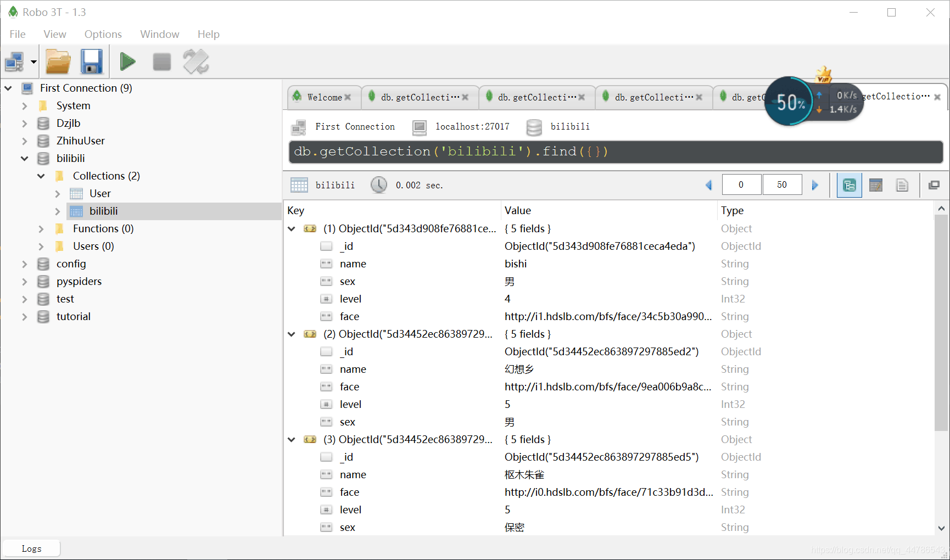Switch to text view mode
Viewport: 950px width, 560px height.
click(902, 185)
